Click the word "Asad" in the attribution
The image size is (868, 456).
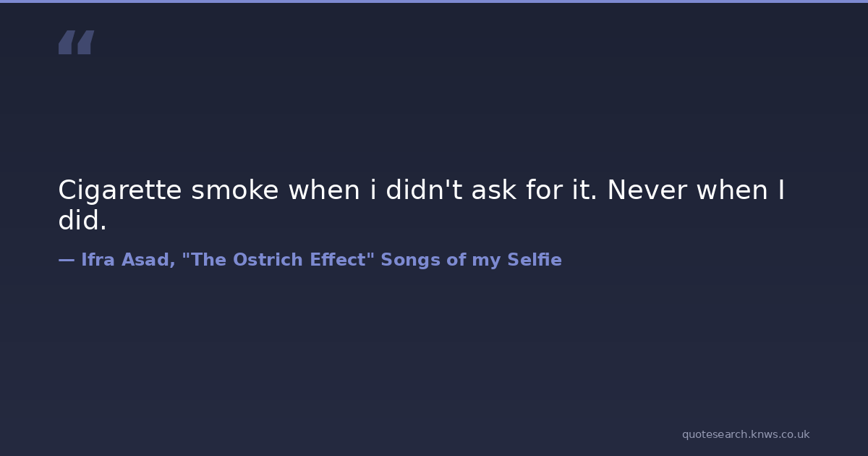point(148,260)
